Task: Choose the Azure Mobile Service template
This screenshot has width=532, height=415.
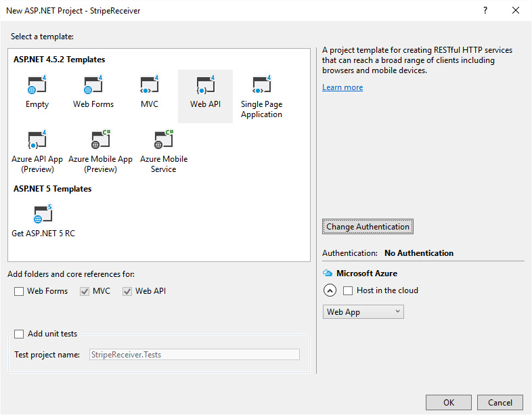Action: [164, 152]
